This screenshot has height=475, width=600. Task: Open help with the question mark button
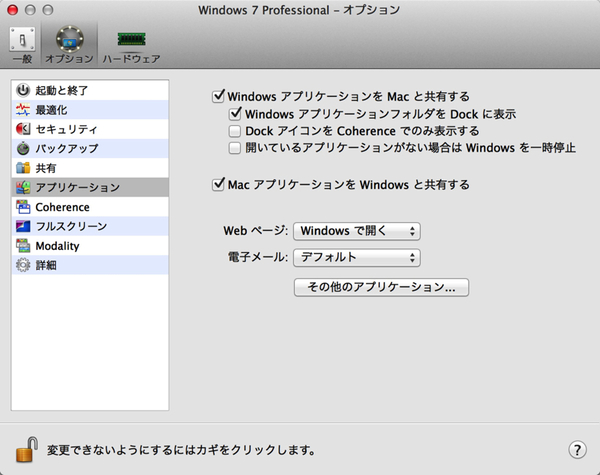(x=577, y=450)
